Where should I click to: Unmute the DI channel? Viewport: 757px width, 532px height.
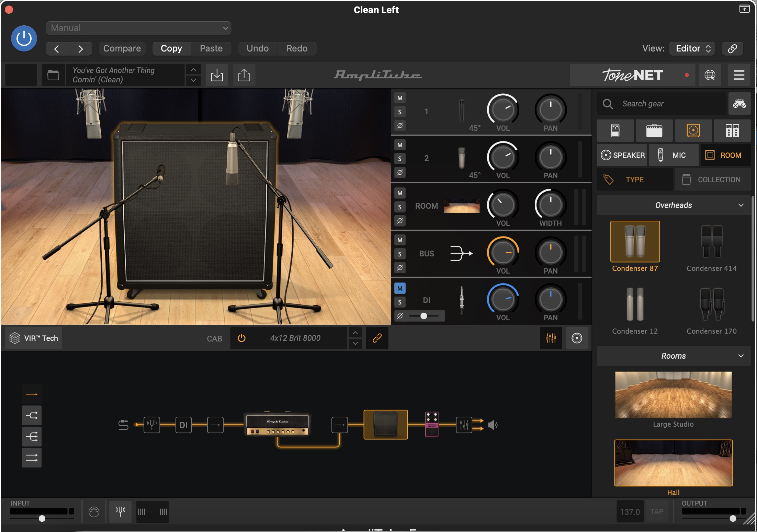point(399,288)
